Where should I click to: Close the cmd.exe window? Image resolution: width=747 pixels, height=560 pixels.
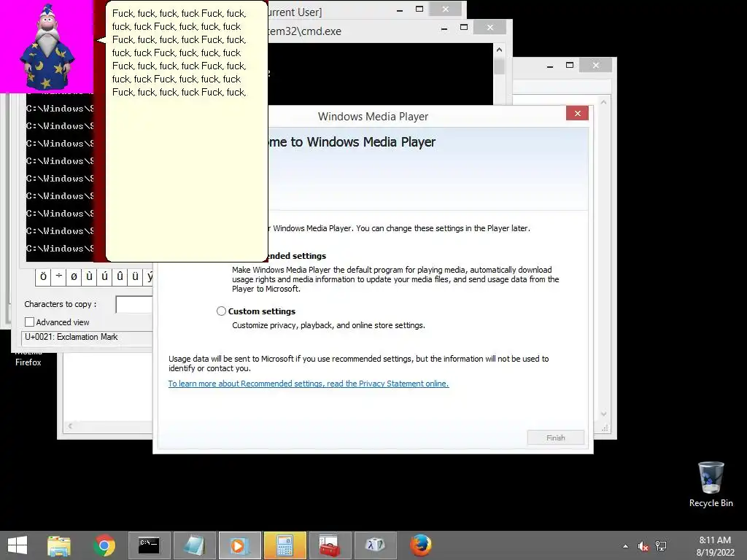tap(489, 28)
